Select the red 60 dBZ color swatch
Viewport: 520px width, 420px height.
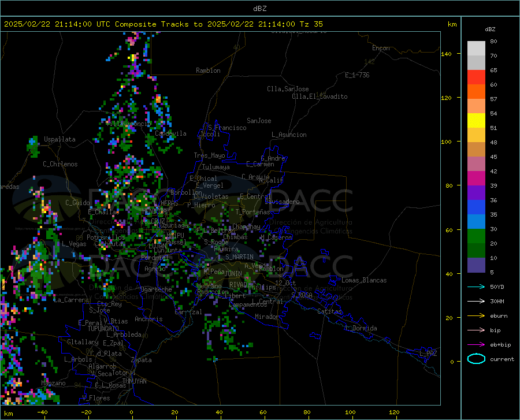(476, 77)
